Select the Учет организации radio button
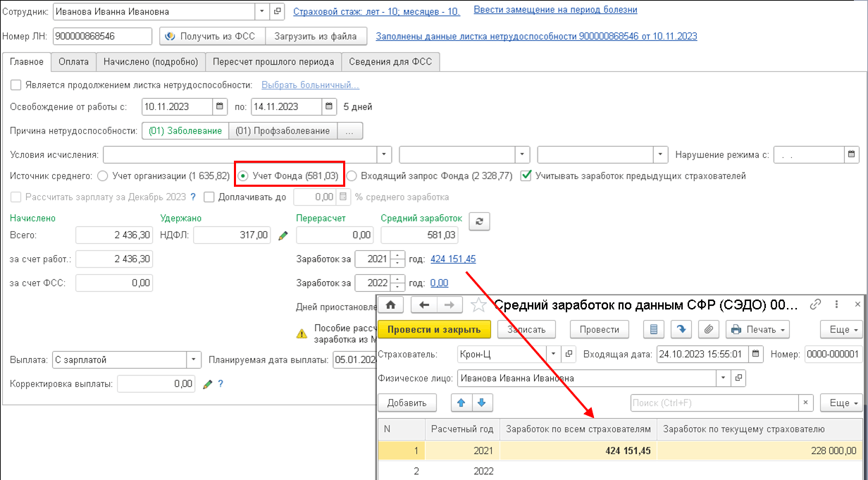868x480 pixels. [103, 176]
